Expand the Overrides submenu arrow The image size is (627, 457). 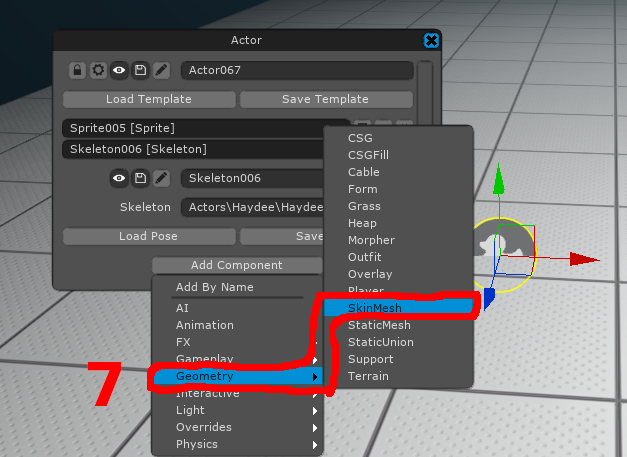tap(315, 428)
